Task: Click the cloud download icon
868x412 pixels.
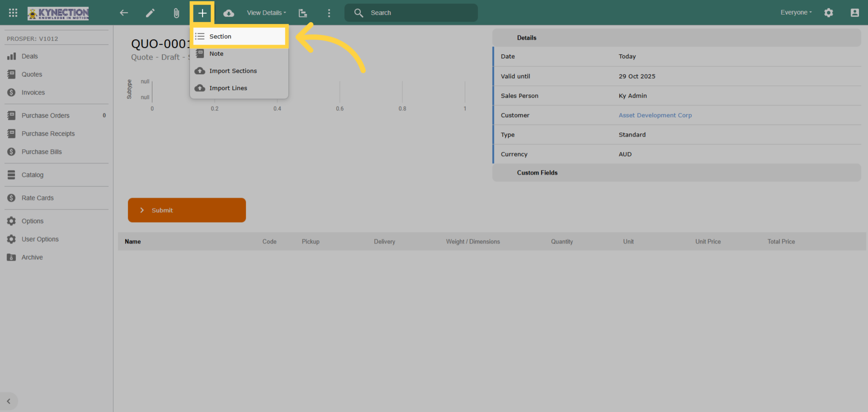Action: 229,13
